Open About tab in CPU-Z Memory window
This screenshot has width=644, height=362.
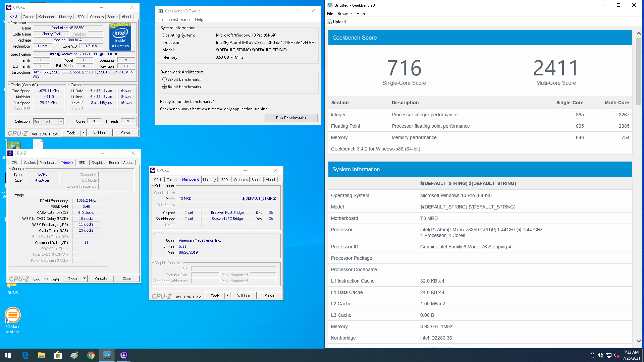point(128,163)
